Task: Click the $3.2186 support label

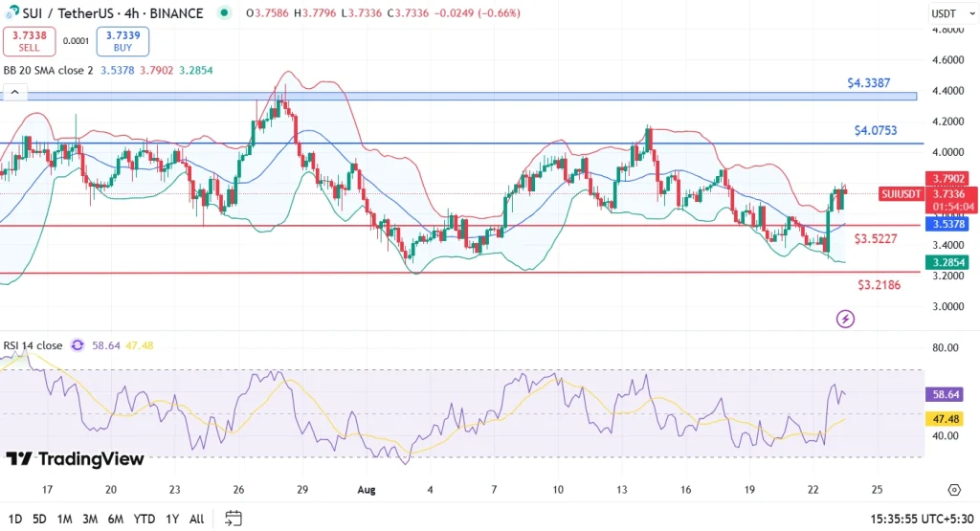Action: pos(879,285)
